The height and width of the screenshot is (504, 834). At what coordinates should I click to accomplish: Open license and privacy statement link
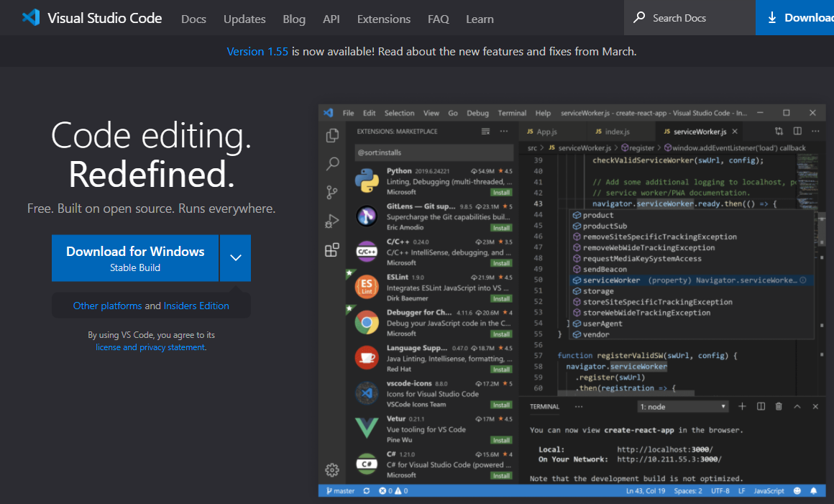(x=150, y=347)
